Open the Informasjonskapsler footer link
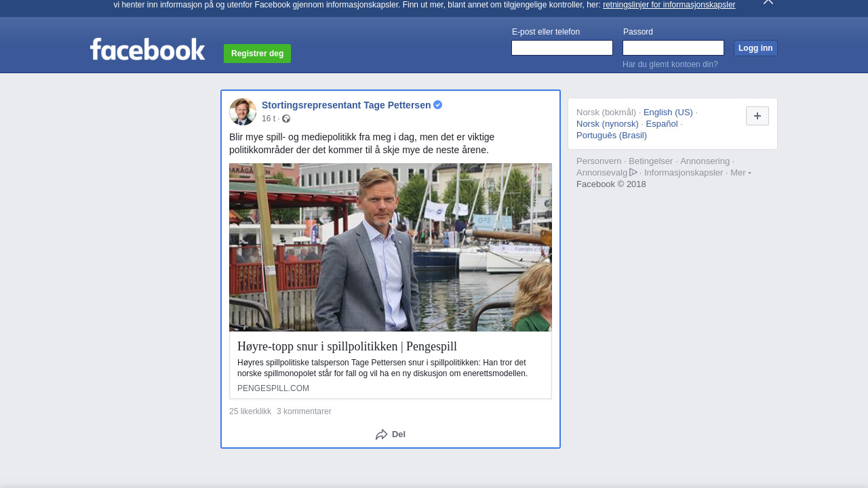 pyautogui.click(x=684, y=173)
